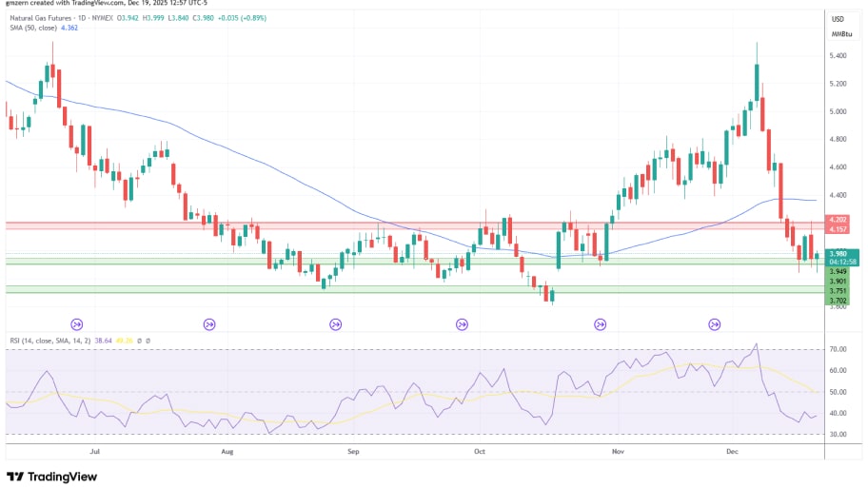Click the green 3.949 support price label
Viewport: 868px width, 488px height.
[x=838, y=271]
